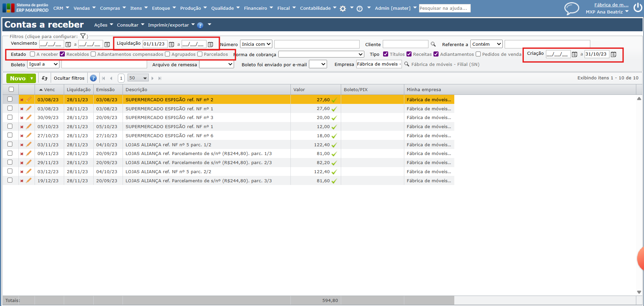Check the 'Pedidos de venda' checkbox

point(478,54)
